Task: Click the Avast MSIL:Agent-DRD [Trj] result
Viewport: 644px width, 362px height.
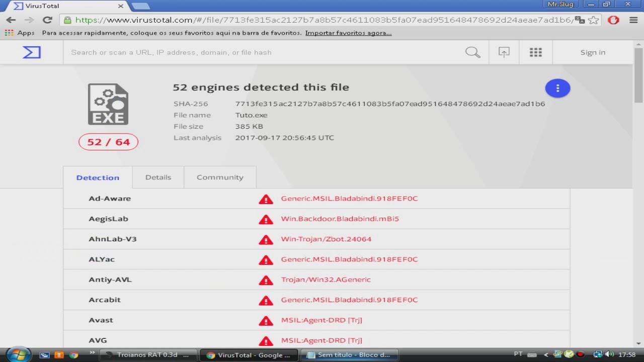Action: point(321,320)
